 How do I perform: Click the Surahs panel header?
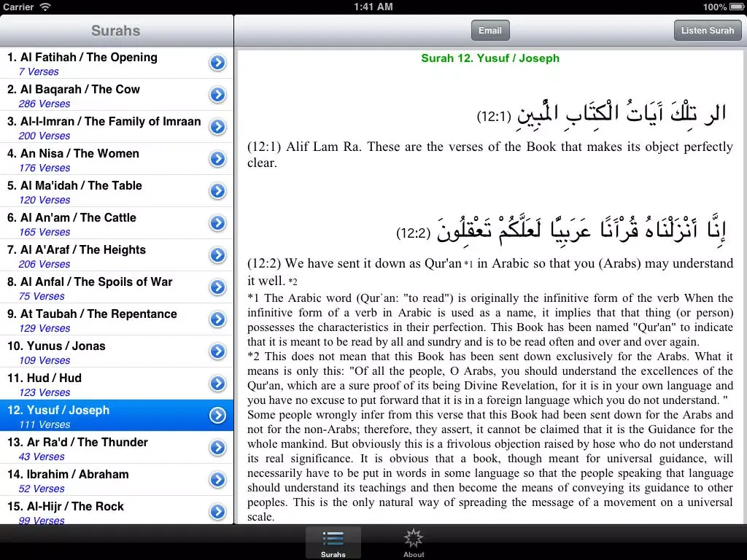click(116, 31)
